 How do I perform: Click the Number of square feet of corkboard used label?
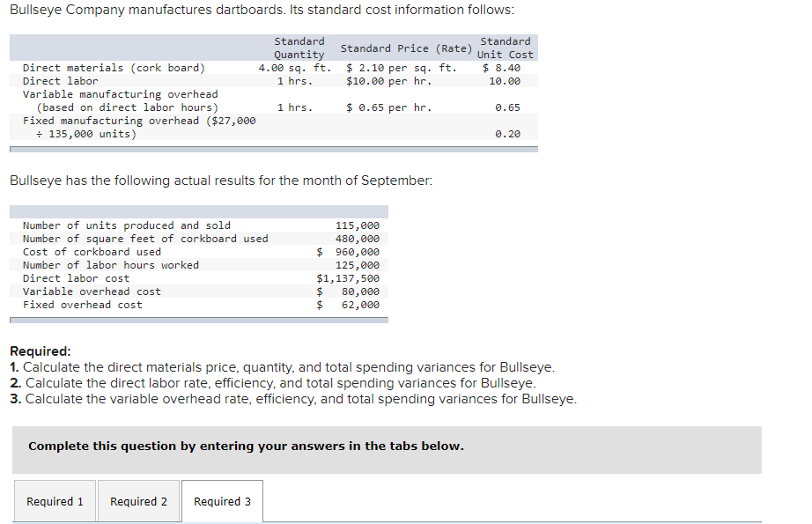(145, 239)
